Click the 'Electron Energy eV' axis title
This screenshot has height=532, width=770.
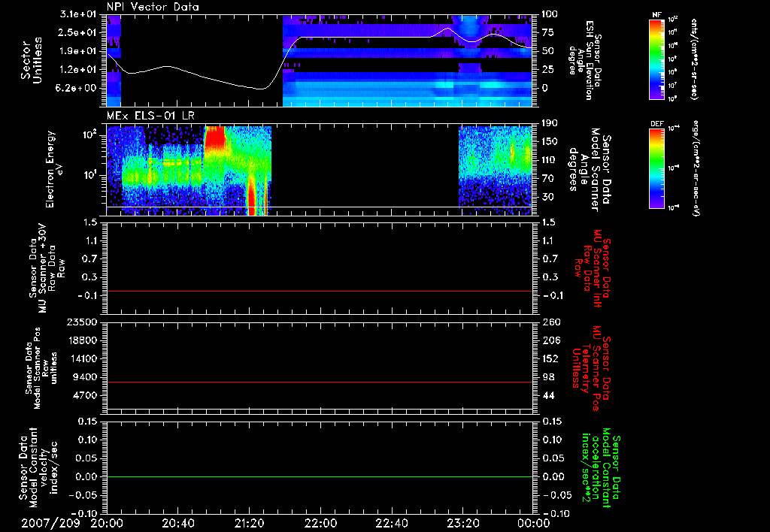[x=54, y=169]
